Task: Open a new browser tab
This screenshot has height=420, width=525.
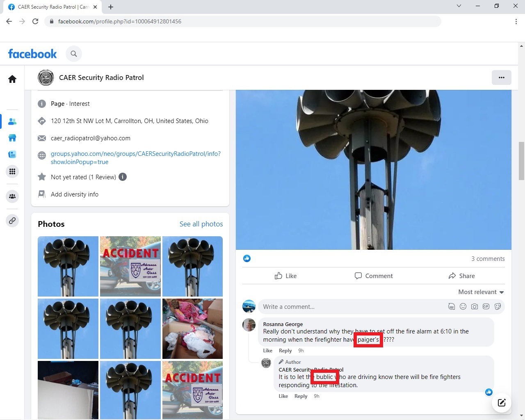Action: [x=111, y=7]
